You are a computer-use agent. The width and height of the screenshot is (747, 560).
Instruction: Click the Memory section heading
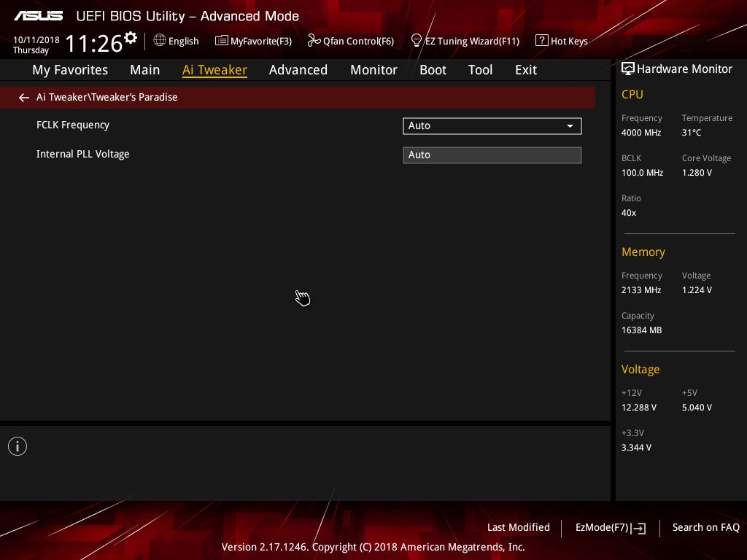point(643,252)
